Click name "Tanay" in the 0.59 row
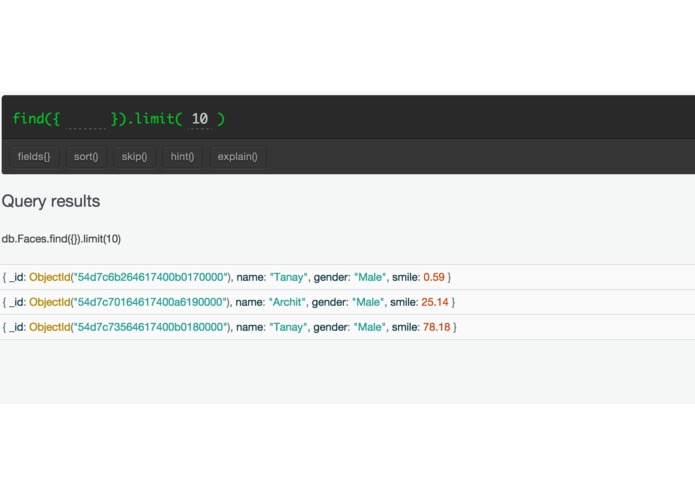 coord(289,277)
